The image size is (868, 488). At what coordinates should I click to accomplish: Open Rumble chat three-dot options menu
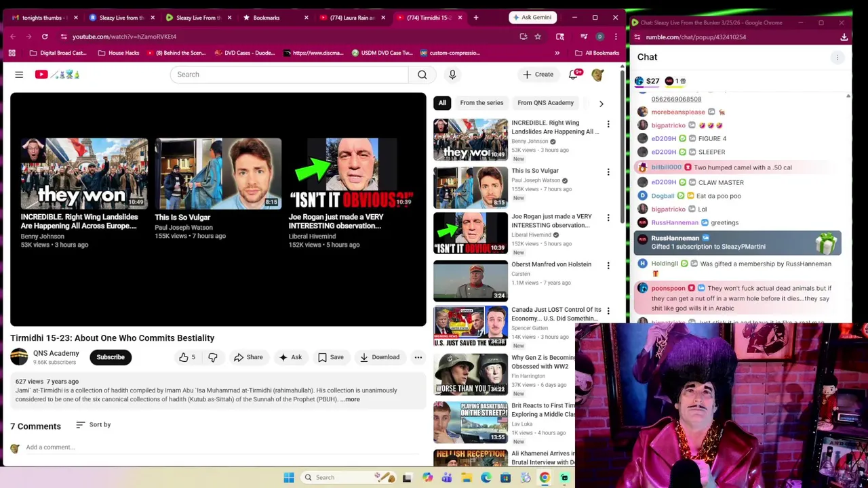pyautogui.click(x=837, y=58)
